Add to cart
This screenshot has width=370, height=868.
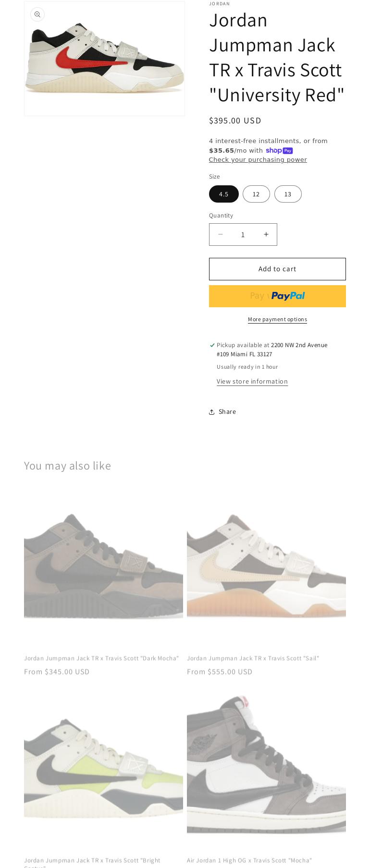click(277, 269)
